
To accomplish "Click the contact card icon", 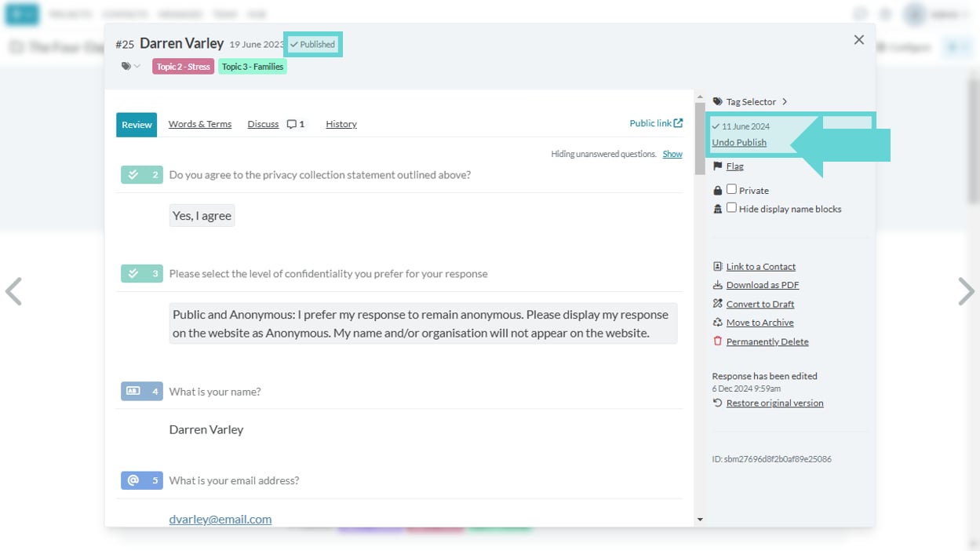I will tap(717, 267).
